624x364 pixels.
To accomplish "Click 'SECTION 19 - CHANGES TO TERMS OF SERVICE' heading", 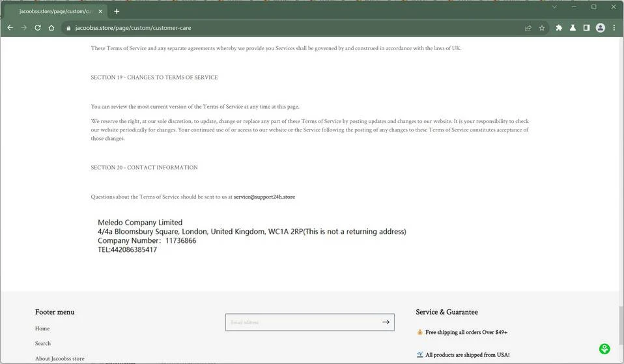I will 154,77.
